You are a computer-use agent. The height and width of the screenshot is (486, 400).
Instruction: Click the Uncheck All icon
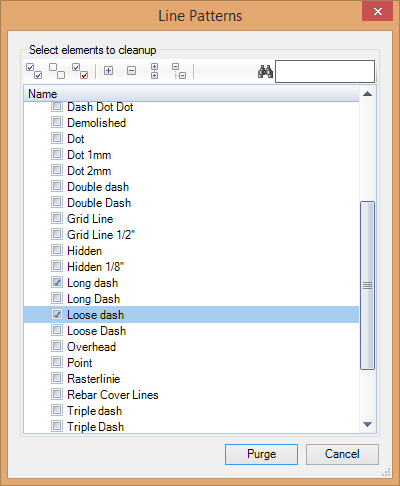coord(57,71)
